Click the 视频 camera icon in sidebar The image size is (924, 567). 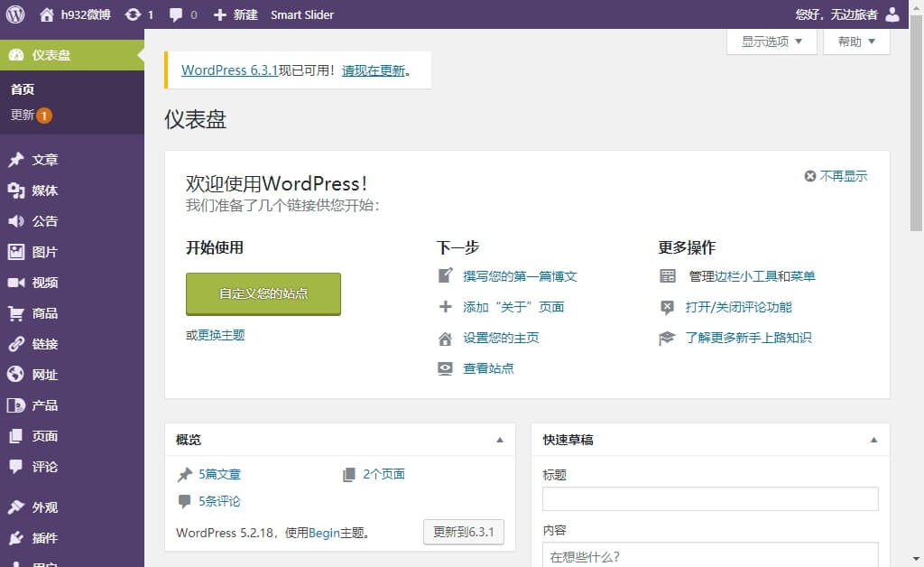click(16, 283)
